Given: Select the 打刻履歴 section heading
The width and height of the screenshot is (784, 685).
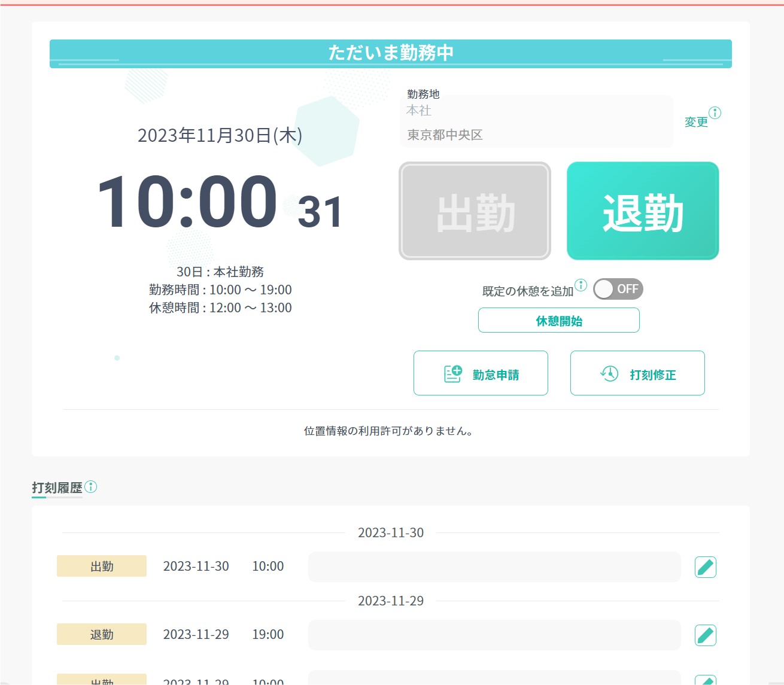Looking at the screenshot, I should (x=57, y=488).
